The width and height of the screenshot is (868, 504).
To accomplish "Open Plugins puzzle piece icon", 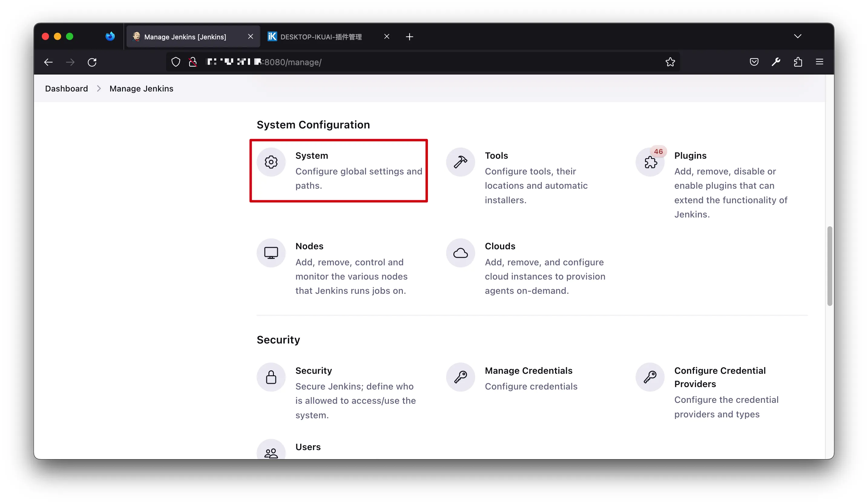I will tap(650, 162).
